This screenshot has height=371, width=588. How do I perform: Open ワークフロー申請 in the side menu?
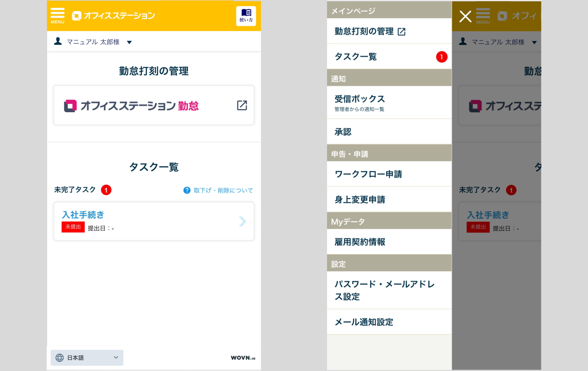tap(389, 174)
